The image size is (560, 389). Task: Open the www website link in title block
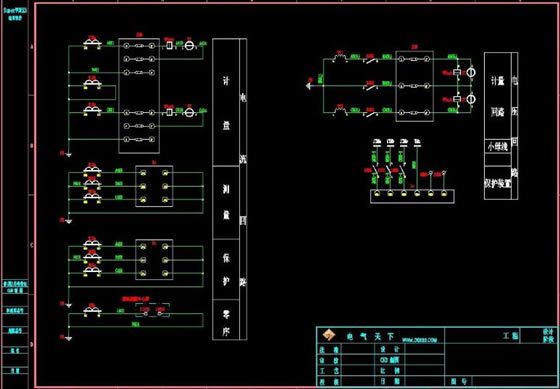[419, 340]
